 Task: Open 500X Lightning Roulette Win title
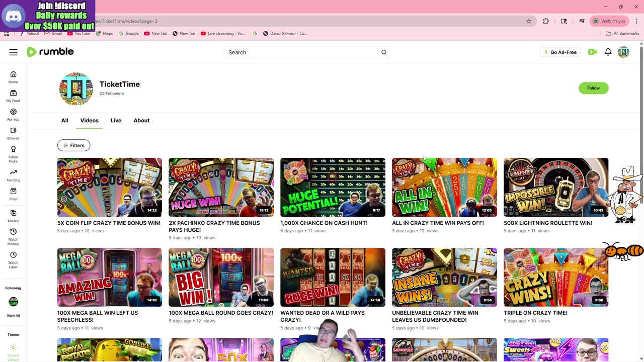tap(548, 223)
